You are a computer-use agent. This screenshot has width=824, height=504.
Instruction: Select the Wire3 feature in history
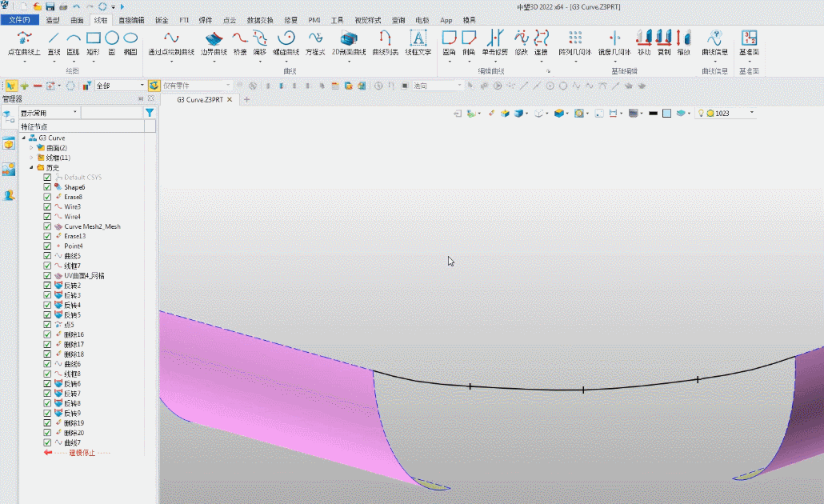(73, 206)
